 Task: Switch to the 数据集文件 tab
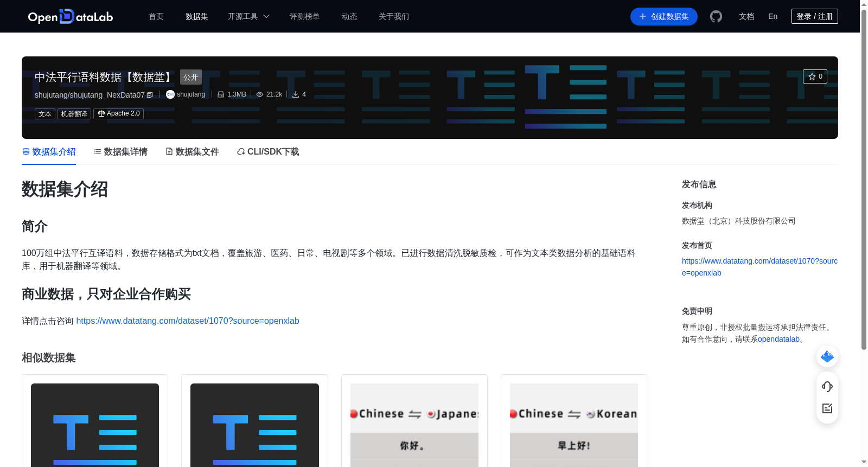click(192, 152)
